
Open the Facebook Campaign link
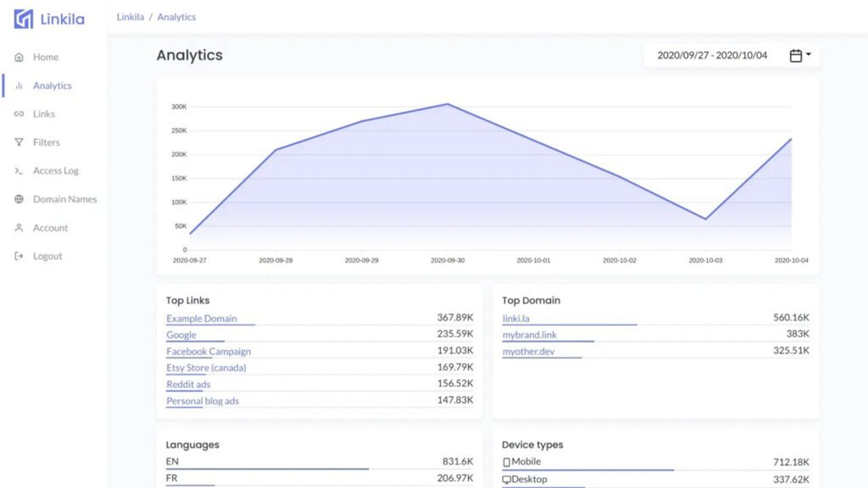(209, 352)
